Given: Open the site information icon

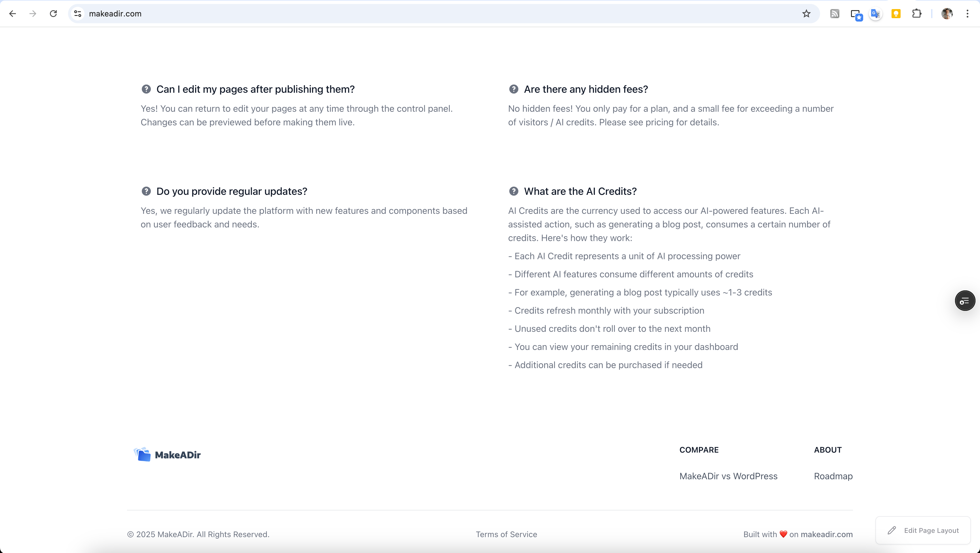Looking at the screenshot, I should [78, 14].
